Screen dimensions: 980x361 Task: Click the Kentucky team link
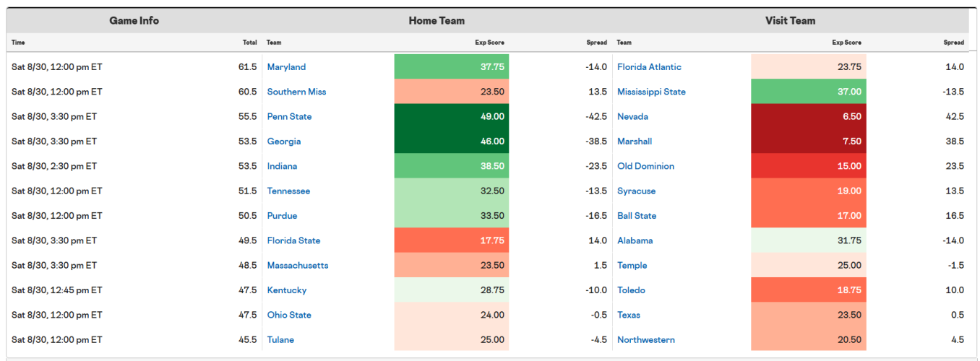pyautogui.click(x=287, y=290)
